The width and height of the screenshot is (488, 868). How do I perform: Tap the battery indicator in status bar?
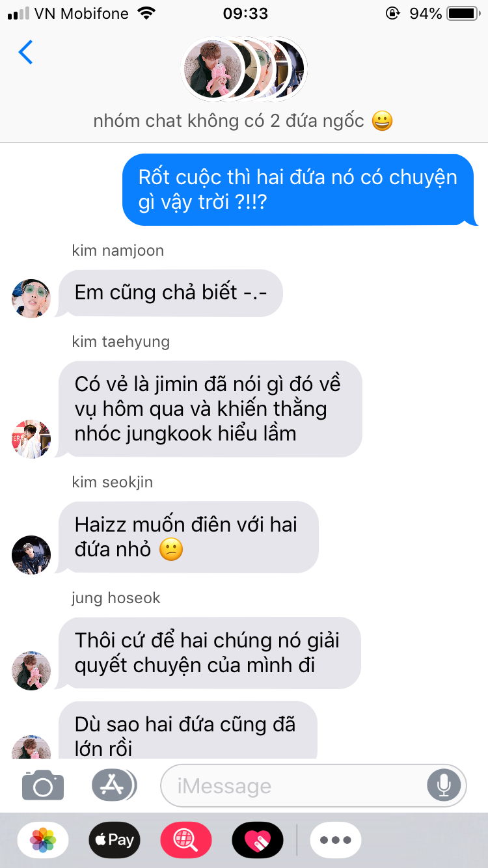click(x=462, y=13)
